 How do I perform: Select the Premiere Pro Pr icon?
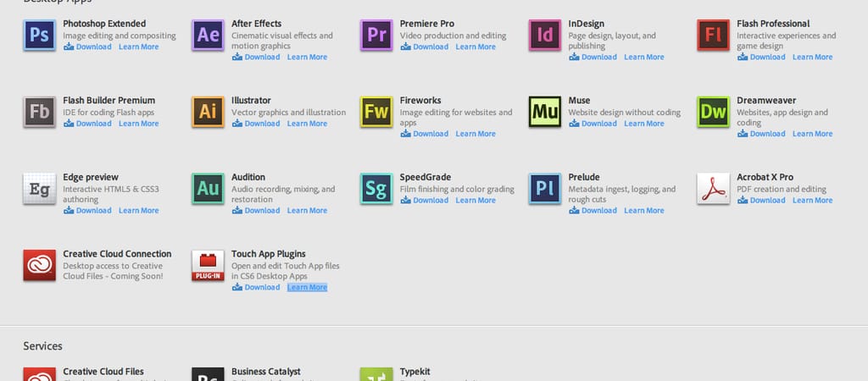coord(376,35)
